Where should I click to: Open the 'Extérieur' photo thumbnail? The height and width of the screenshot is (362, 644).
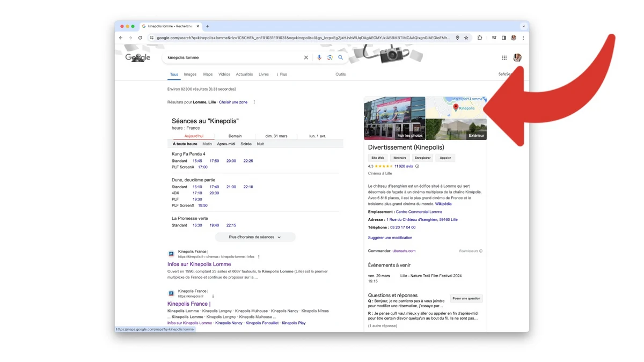coord(456,129)
